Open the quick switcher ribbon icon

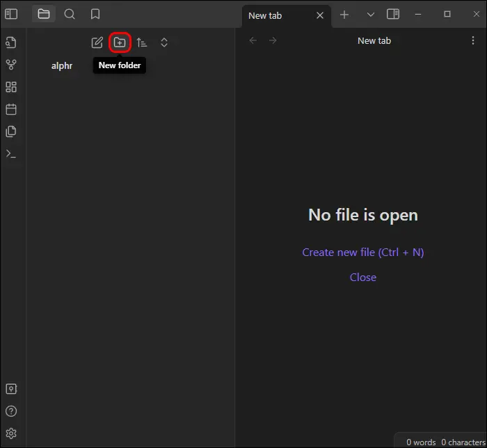(11, 42)
